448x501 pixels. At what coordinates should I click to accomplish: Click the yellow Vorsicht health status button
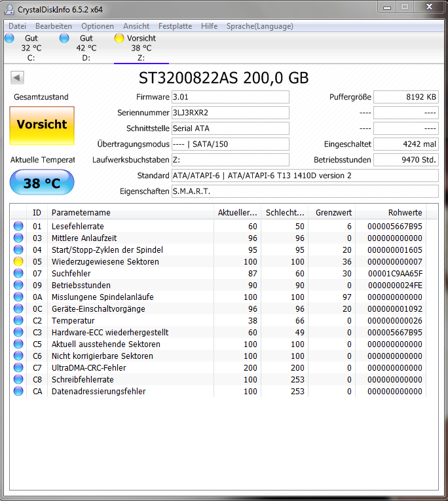coord(42,126)
